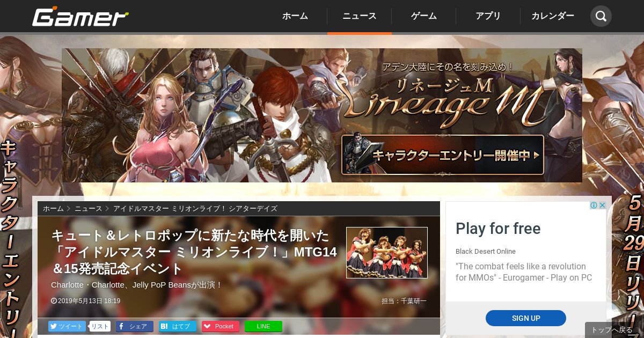Open the アプリ navigation item

coord(488,16)
